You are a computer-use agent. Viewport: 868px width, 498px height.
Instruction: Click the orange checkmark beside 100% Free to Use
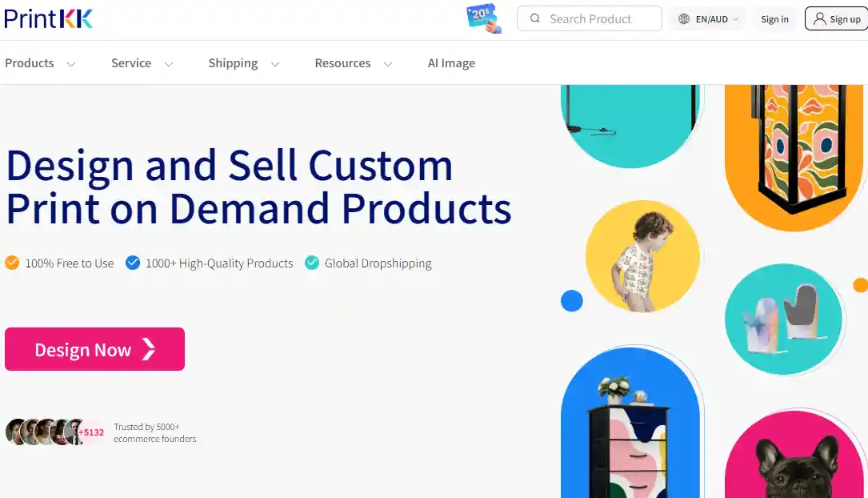[x=12, y=263]
